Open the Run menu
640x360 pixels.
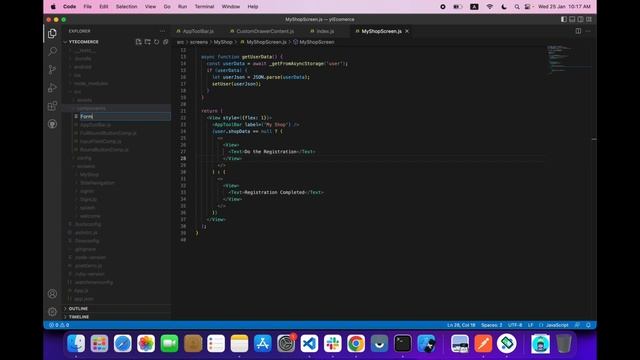point(182,7)
